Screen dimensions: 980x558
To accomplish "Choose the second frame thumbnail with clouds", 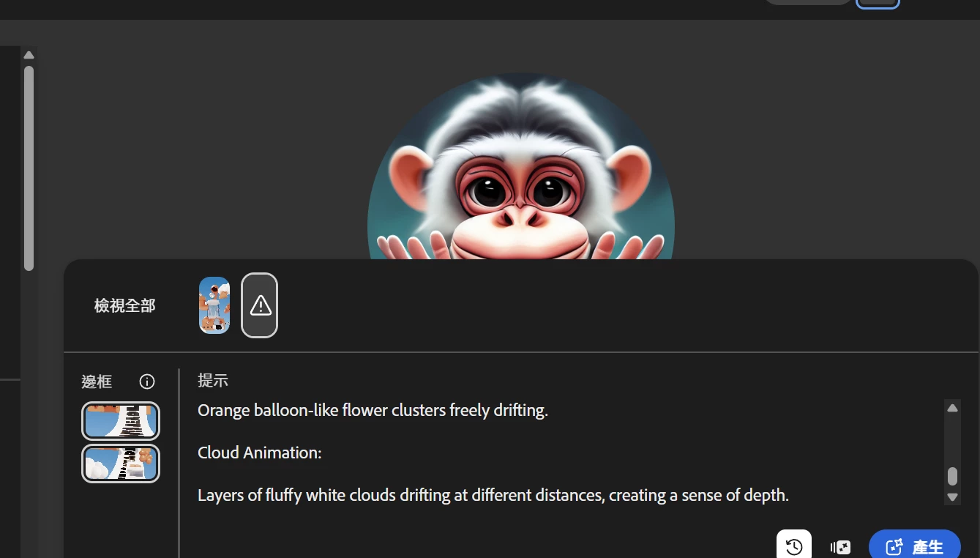I will 121,464.
